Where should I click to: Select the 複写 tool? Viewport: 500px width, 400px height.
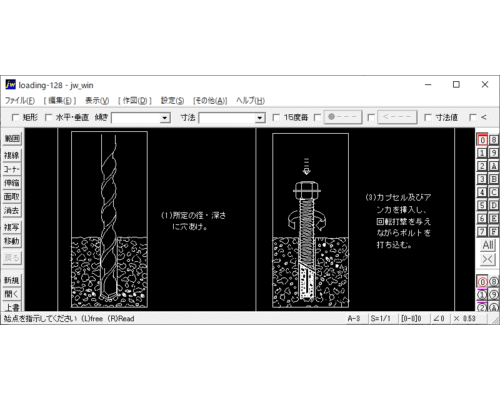click(12, 227)
